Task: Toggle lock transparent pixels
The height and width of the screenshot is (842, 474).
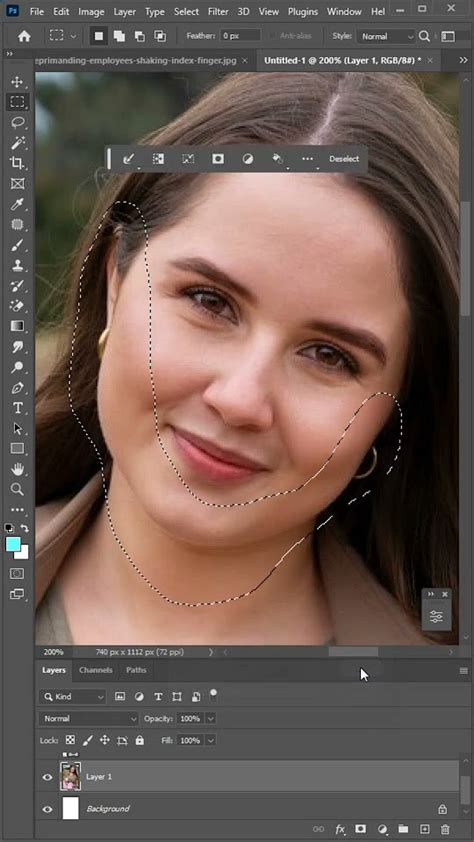Action: click(x=70, y=741)
